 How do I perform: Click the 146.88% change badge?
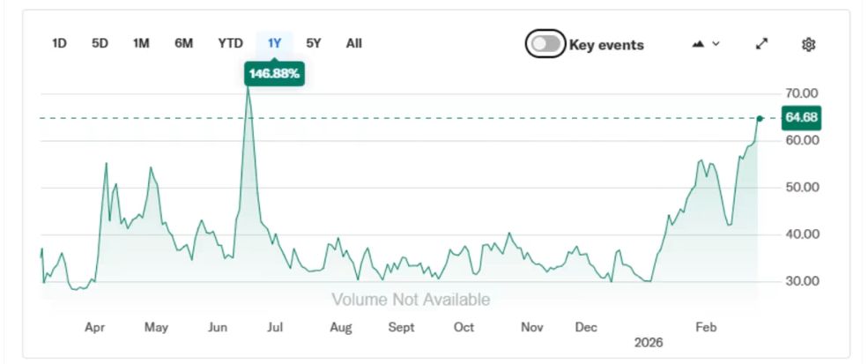pyautogui.click(x=274, y=74)
